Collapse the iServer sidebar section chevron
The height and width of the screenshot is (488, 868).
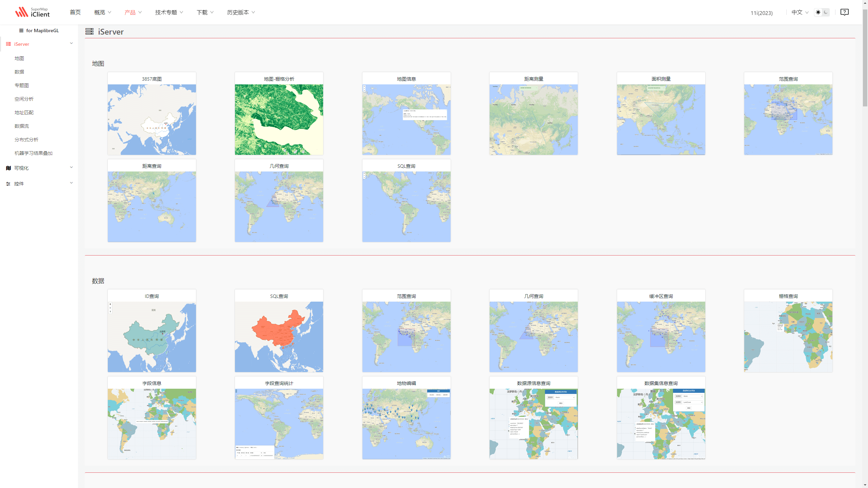point(71,43)
